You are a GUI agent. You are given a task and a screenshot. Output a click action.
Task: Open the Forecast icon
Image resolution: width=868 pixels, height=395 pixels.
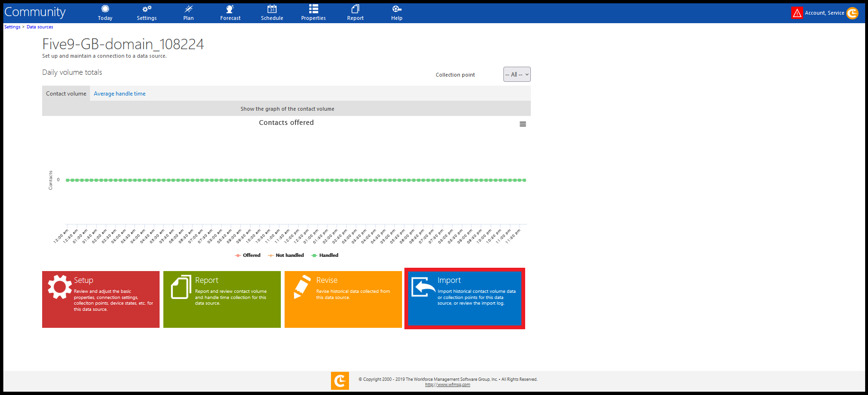pyautogui.click(x=230, y=9)
